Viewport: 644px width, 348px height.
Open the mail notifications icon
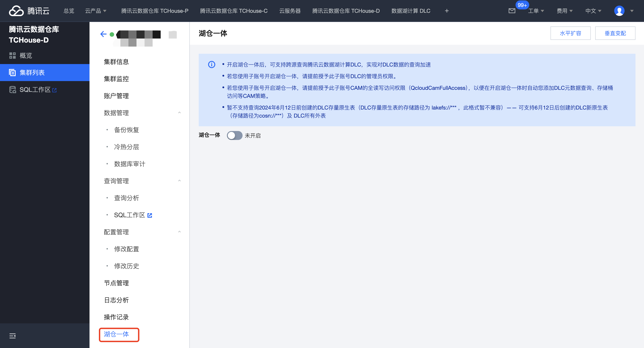tap(512, 11)
